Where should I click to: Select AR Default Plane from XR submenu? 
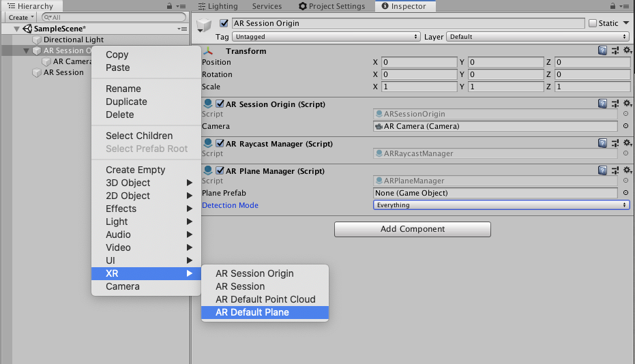click(265, 312)
